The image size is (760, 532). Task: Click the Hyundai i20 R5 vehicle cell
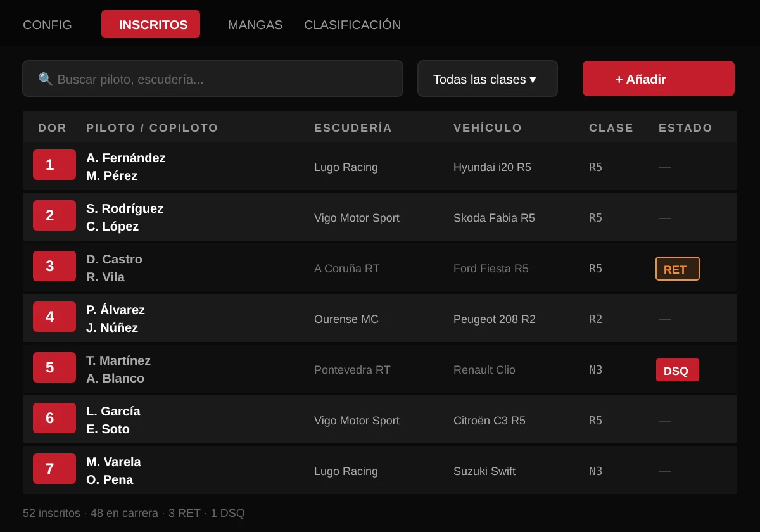[492, 167]
